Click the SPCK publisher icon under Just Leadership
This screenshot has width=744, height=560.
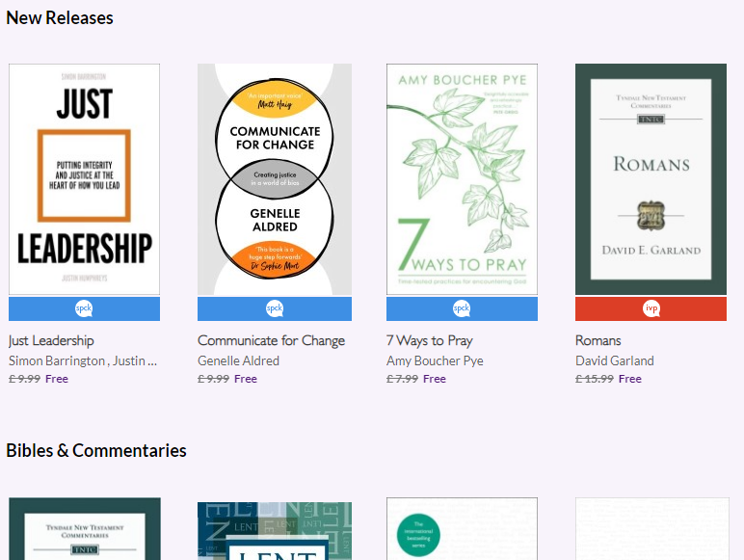[x=84, y=308]
